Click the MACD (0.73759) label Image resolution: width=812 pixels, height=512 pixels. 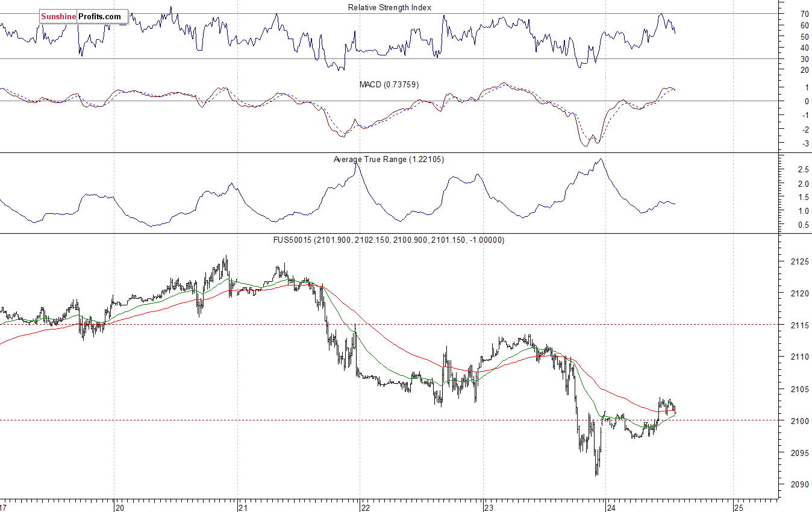[x=389, y=85]
